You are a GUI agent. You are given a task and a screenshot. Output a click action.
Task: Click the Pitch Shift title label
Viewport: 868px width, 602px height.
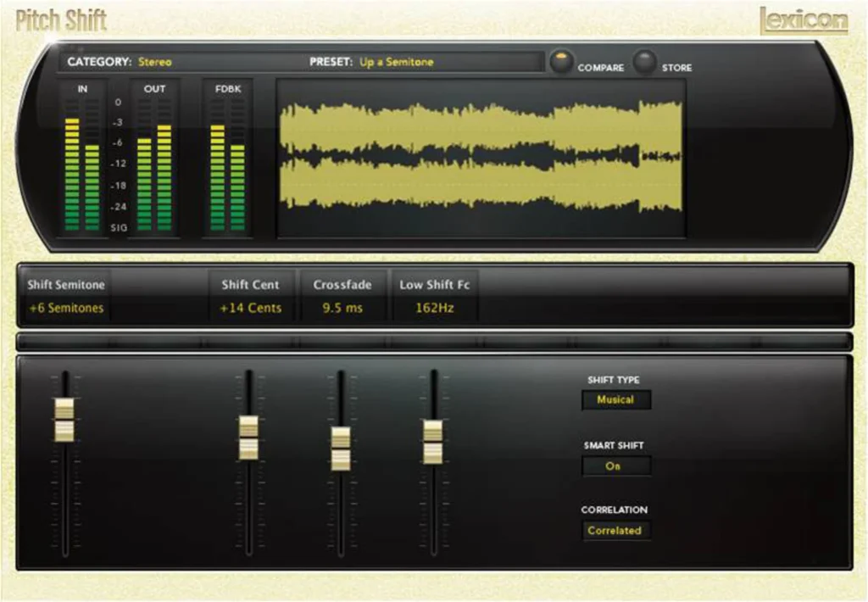(x=60, y=19)
